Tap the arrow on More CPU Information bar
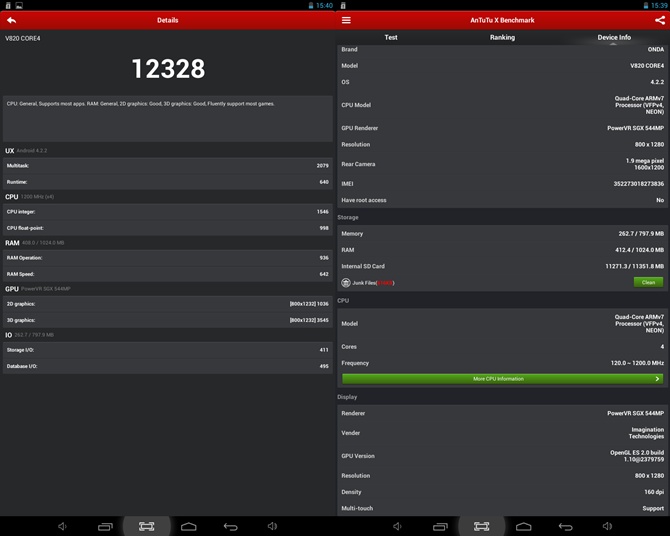 click(657, 379)
